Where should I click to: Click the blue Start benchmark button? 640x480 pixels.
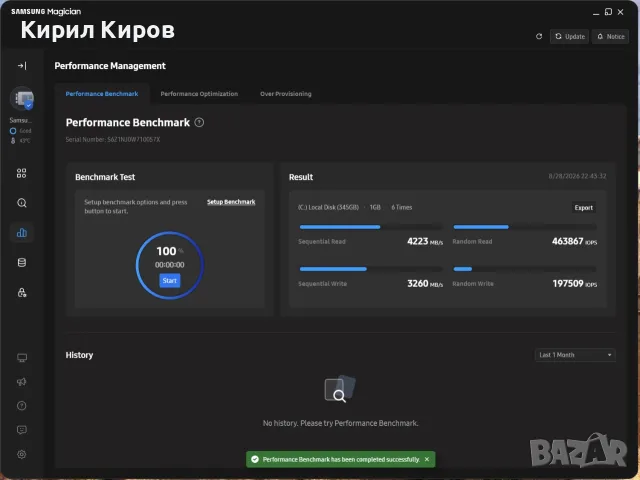(170, 280)
